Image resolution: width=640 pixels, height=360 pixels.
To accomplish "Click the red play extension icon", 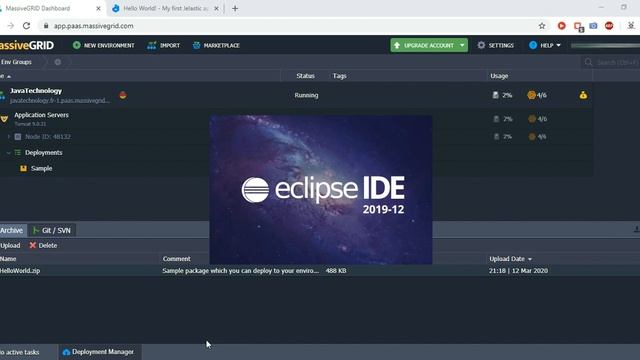I will tap(562, 26).
